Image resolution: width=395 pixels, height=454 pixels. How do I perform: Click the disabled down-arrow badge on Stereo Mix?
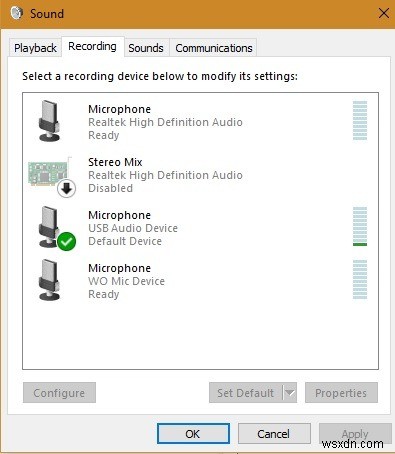(66, 189)
